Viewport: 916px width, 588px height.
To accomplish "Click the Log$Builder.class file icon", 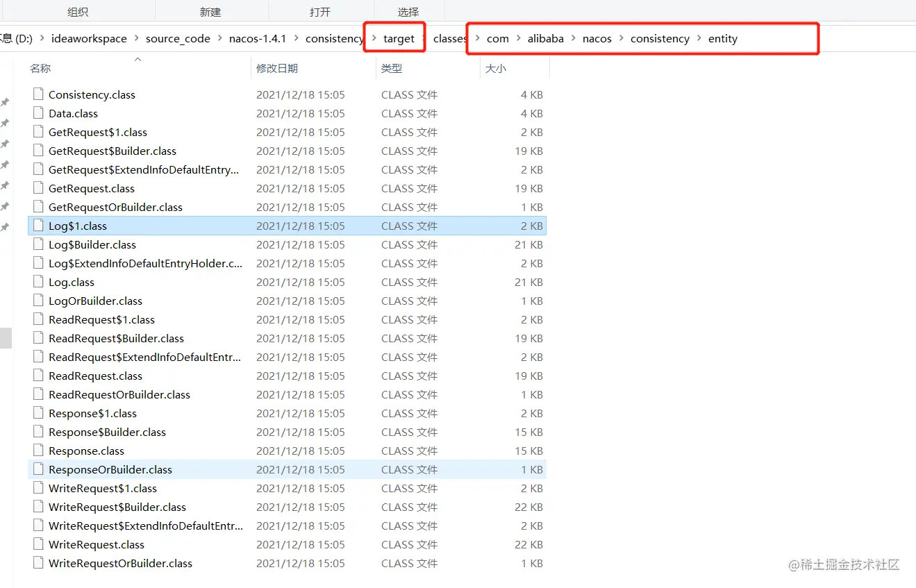I will 38,244.
